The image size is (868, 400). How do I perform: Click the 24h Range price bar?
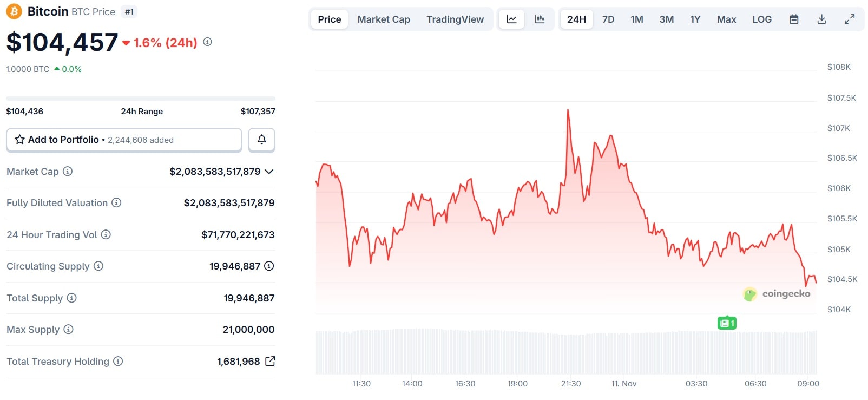tap(141, 99)
